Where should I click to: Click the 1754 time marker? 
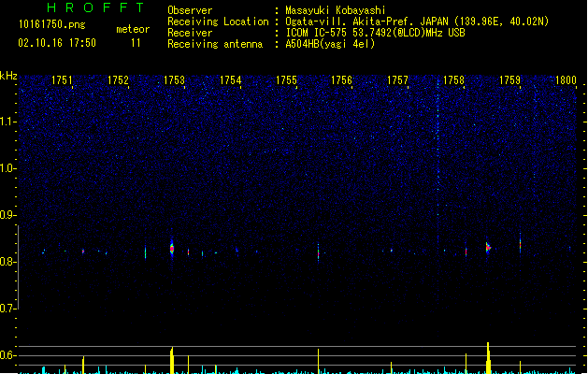tap(230, 80)
